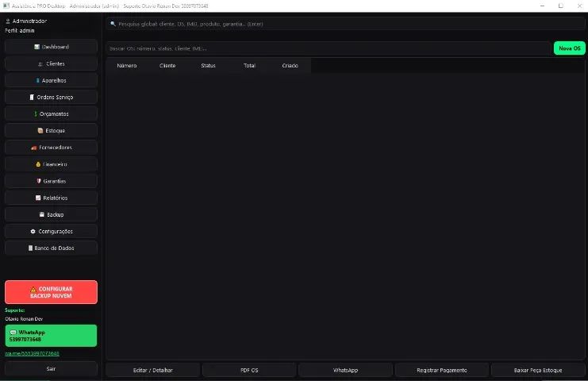Viewport: 588px width, 381px height.
Task: Click the 'Perfil: admin' label
Action: [20, 31]
